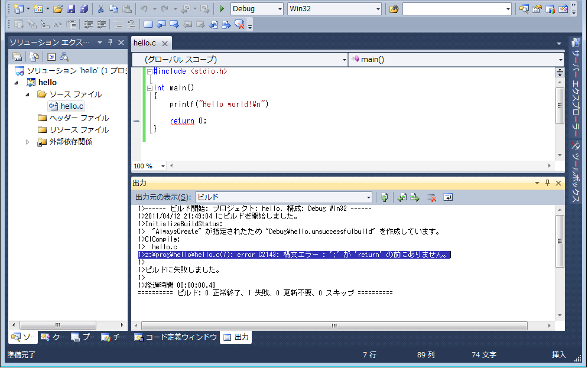Select the リソース ファイル folder

(73, 130)
